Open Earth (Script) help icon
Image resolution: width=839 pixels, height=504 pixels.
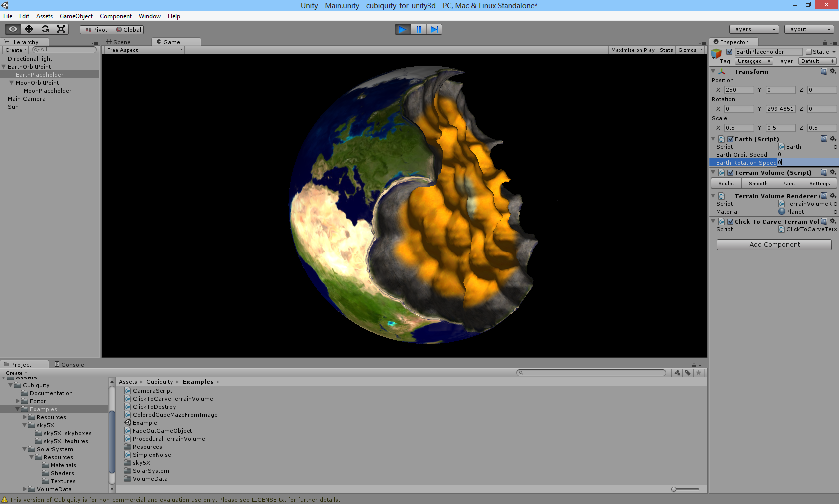(x=824, y=139)
